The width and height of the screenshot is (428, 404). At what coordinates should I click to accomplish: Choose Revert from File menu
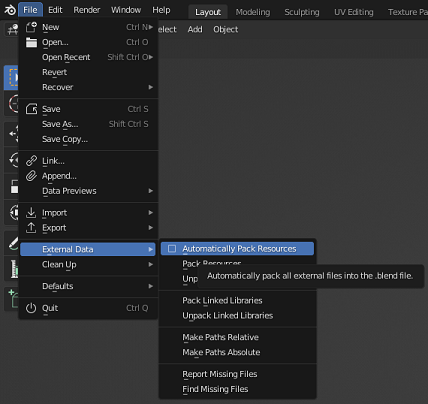click(88, 72)
